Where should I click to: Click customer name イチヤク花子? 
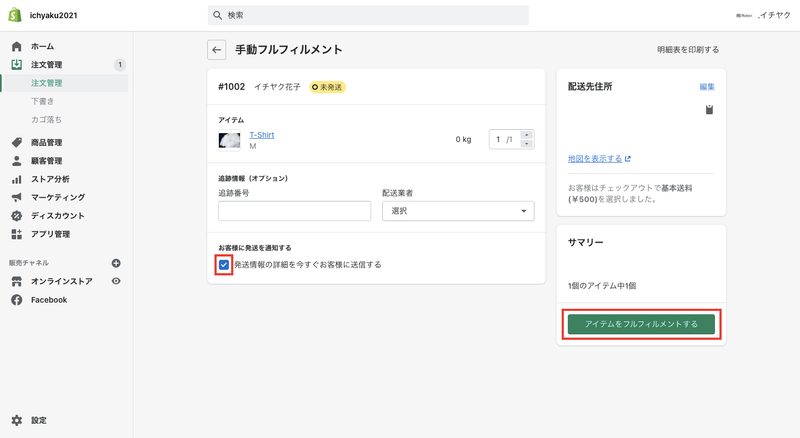pos(278,87)
